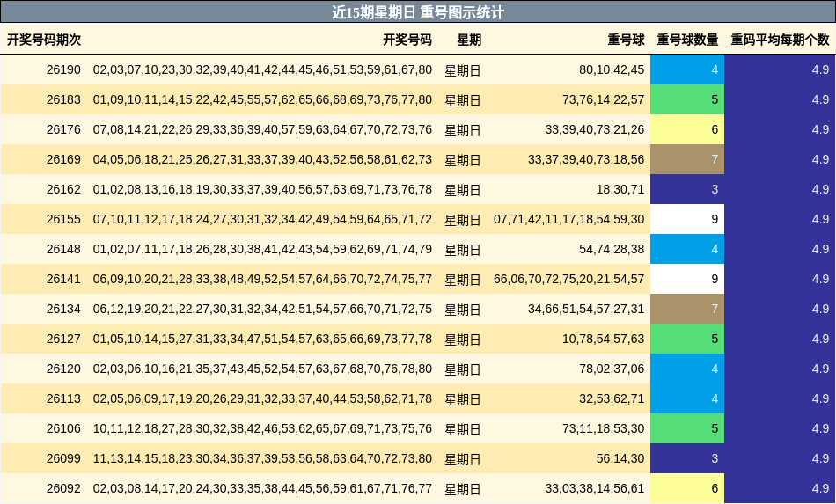This screenshot has width=836, height=504.
Task: Click the yellow count cell in row 26092
Action: coord(687,488)
